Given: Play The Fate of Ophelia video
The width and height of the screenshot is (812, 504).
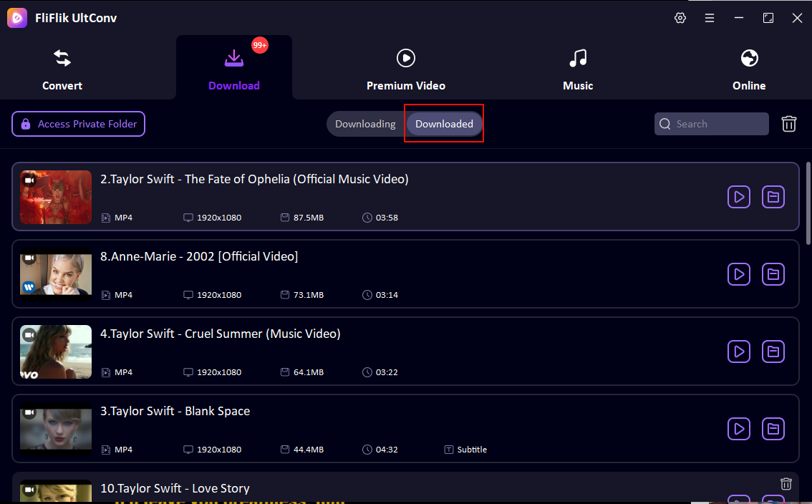Looking at the screenshot, I should (739, 197).
